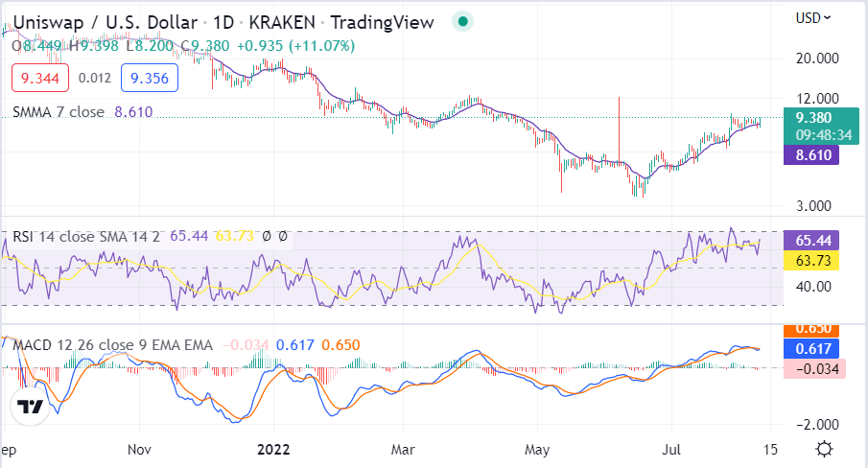Click the 12.000 price axis label
The height and width of the screenshot is (468, 868).
click(x=817, y=99)
